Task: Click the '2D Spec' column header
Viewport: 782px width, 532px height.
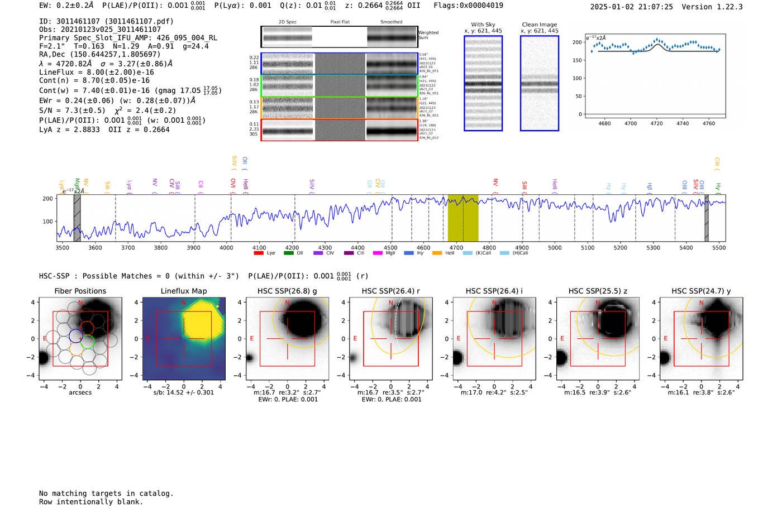Action: tap(288, 22)
